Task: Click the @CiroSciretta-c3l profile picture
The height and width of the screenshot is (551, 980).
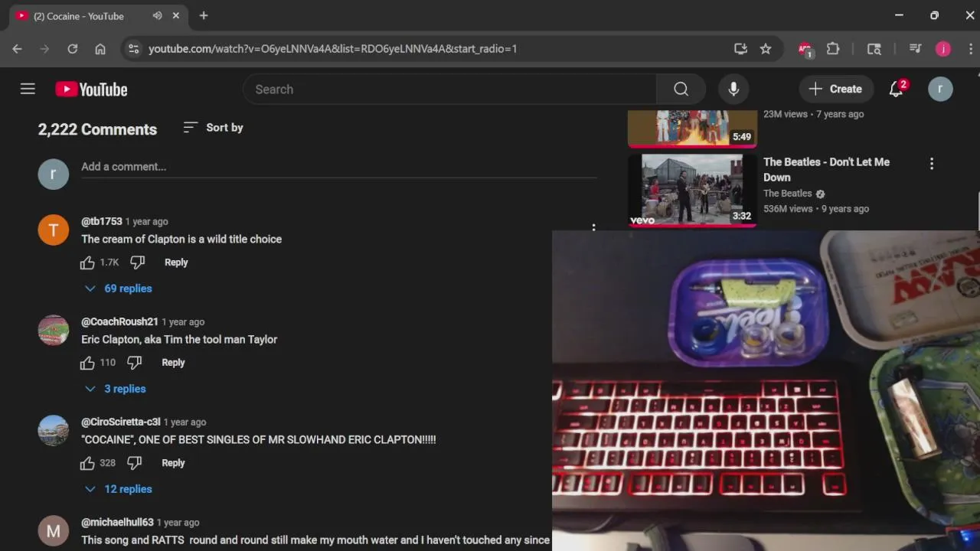Action: pyautogui.click(x=54, y=430)
